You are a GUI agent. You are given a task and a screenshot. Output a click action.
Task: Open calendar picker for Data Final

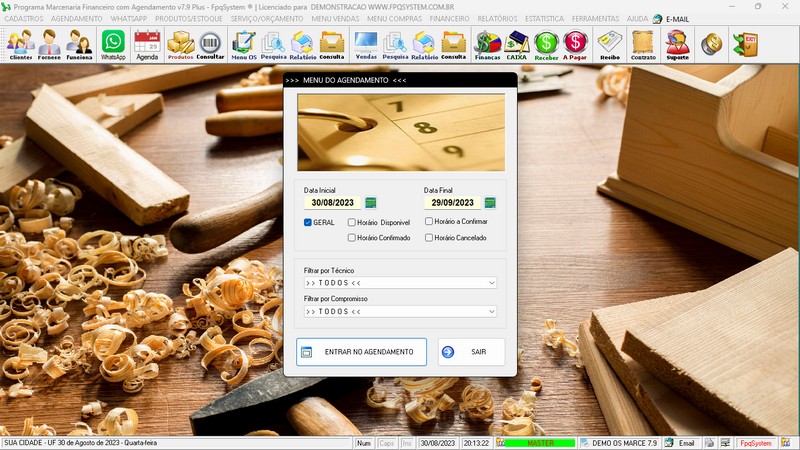[x=490, y=203]
